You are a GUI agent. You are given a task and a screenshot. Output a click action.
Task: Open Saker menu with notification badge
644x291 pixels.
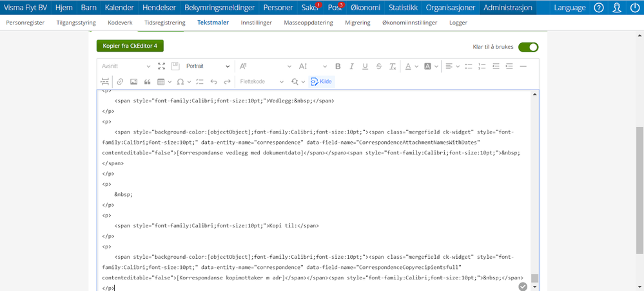[x=310, y=7]
